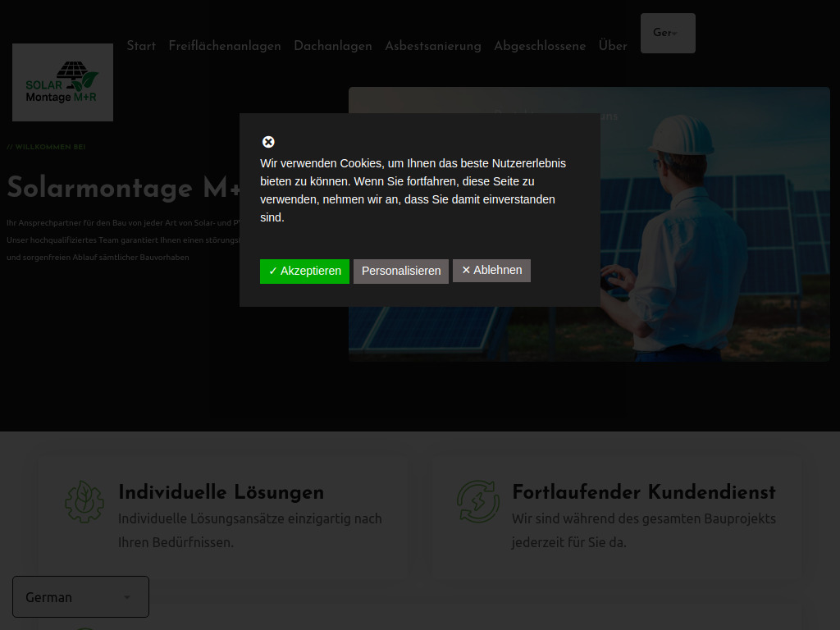
Task: Select Dachanlagen in the navigation
Action: click(333, 47)
